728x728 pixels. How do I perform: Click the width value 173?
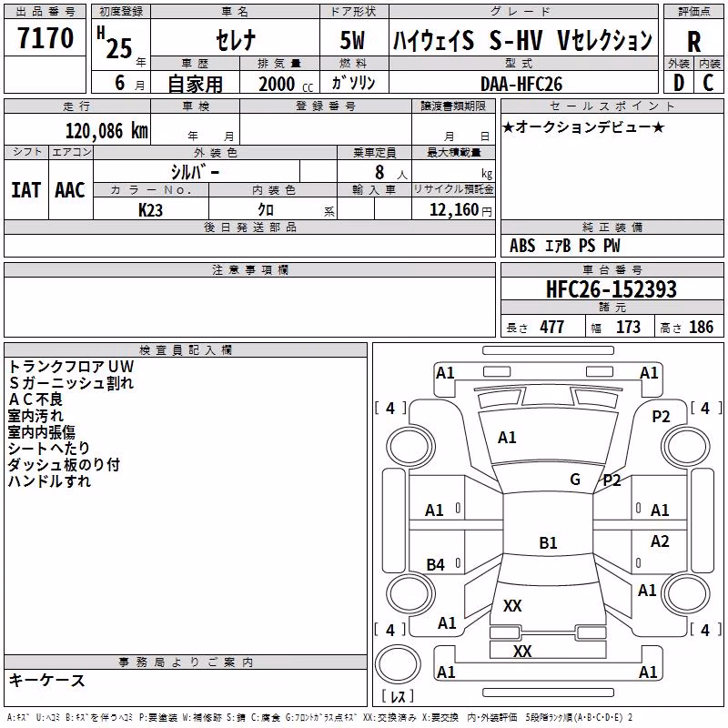pos(628,328)
